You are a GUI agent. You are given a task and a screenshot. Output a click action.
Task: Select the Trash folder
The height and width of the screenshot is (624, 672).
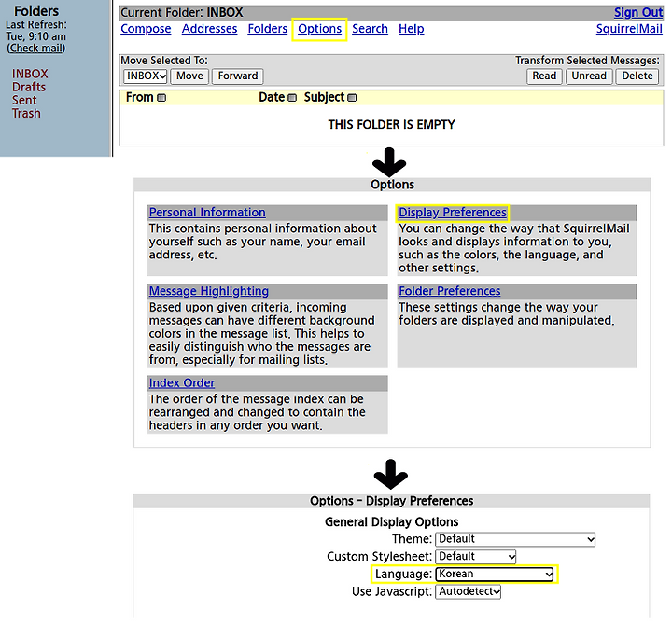coord(26,114)
